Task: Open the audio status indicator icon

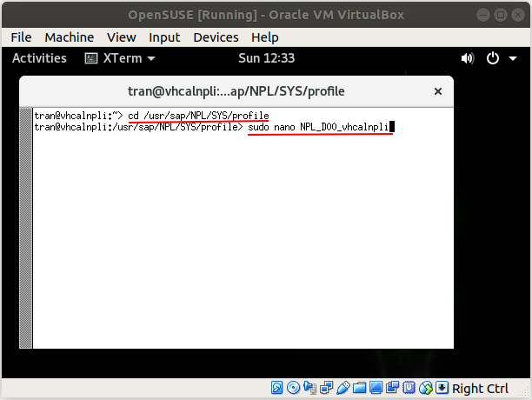Action: click(309, 388)
